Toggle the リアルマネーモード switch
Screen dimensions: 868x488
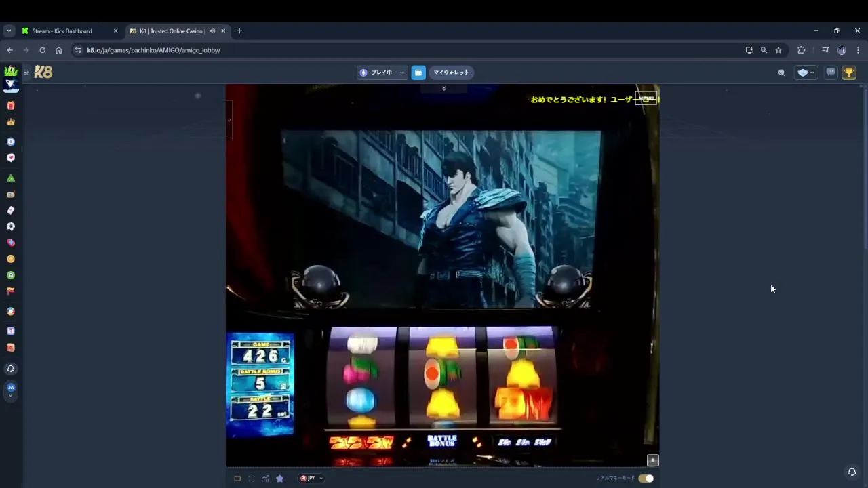point(646,479)
